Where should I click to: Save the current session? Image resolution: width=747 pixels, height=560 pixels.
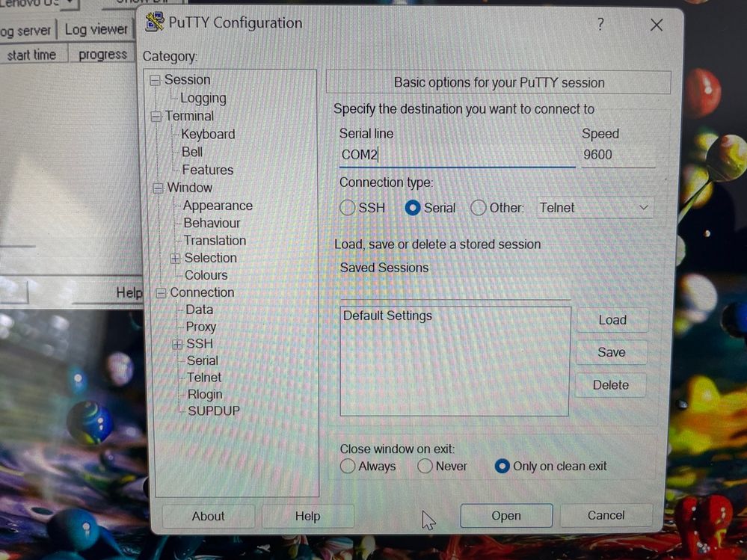click(611, 352)
